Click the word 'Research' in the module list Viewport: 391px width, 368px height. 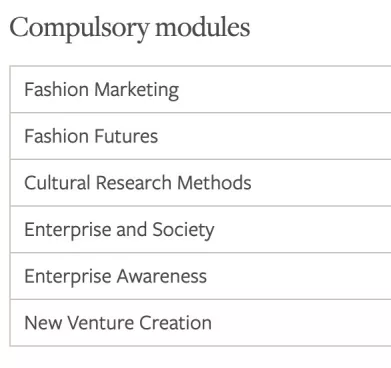(134, 183)
